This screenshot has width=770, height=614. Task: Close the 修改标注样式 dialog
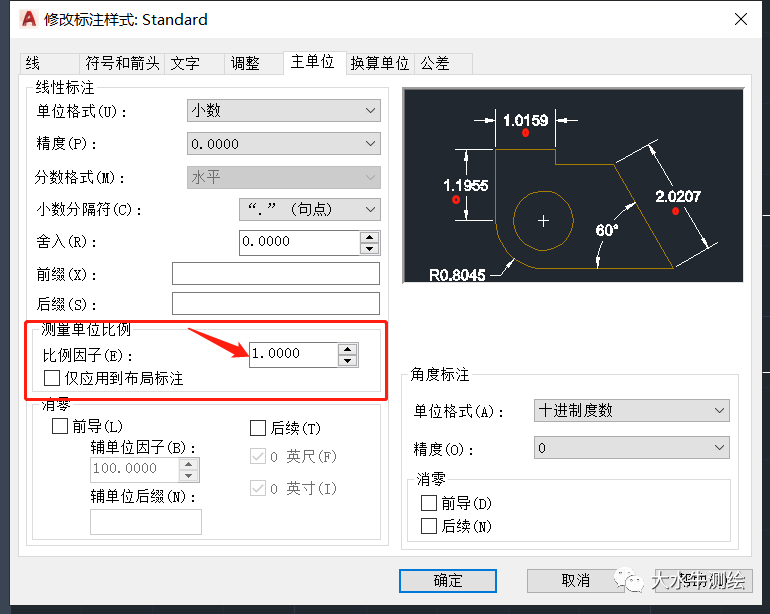[x=741, y=20]
